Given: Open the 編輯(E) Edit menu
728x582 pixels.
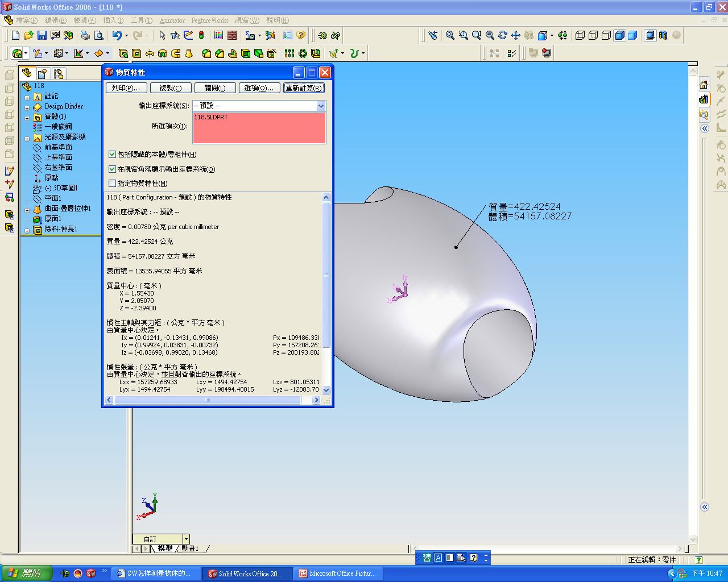Looking at the screenshot, I should (x=55, y=20).
